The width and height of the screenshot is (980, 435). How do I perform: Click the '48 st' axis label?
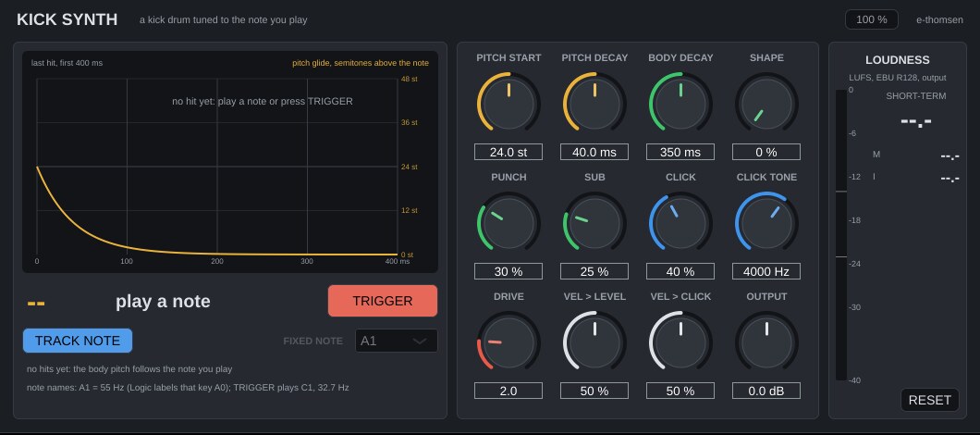[x=409, y=79]
